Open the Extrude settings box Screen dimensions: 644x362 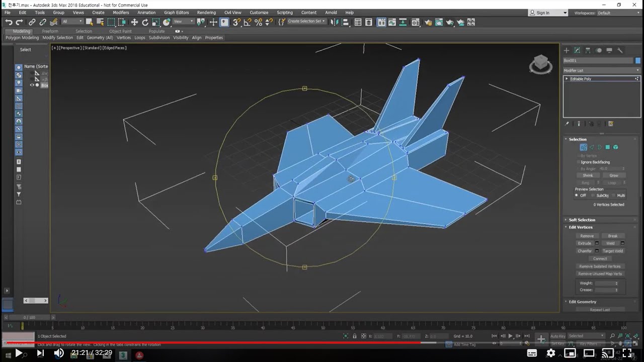tap(597, 243)
